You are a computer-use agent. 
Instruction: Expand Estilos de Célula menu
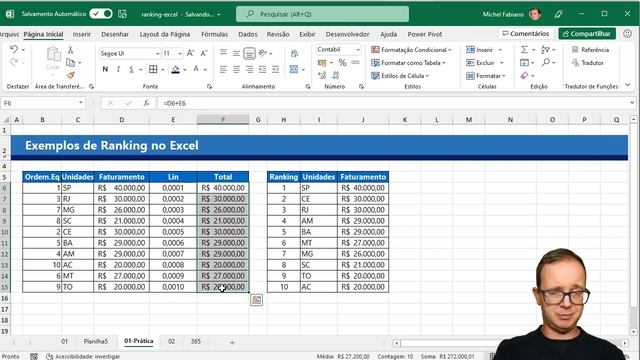[x=400, y=76]
